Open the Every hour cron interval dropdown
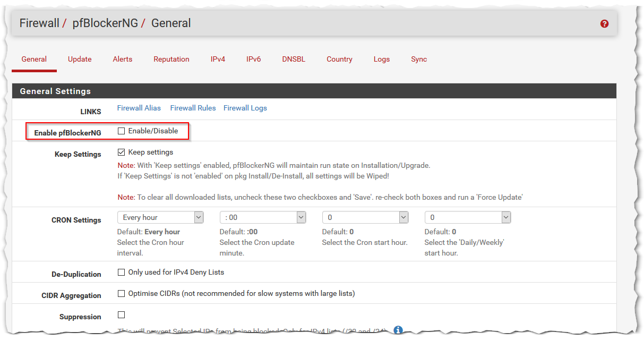Screen dimensions: 644x340 point(160,217)
